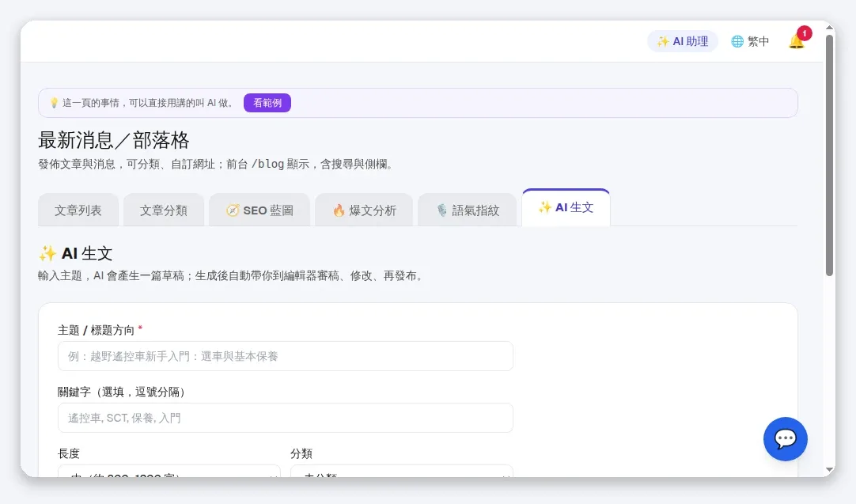Switch to the 文章列表 tab
The image size is (856, 504).
(x=78, y=210)
